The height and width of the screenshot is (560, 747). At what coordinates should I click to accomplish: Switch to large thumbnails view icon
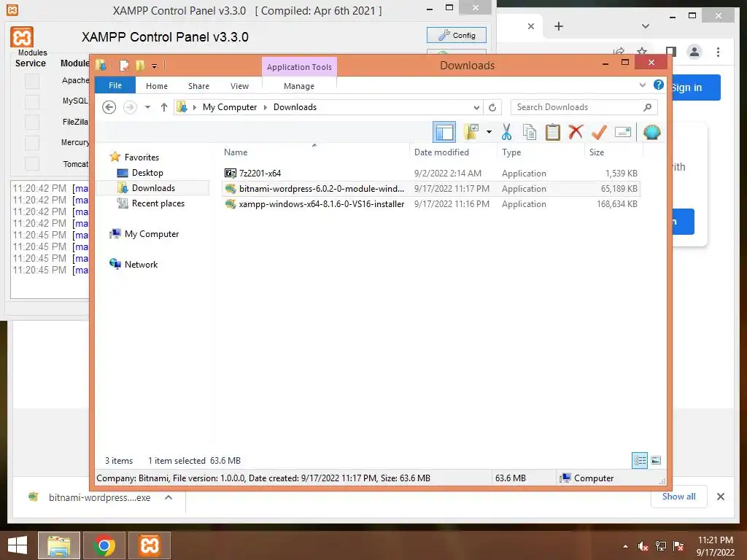[x=656, y=460]
